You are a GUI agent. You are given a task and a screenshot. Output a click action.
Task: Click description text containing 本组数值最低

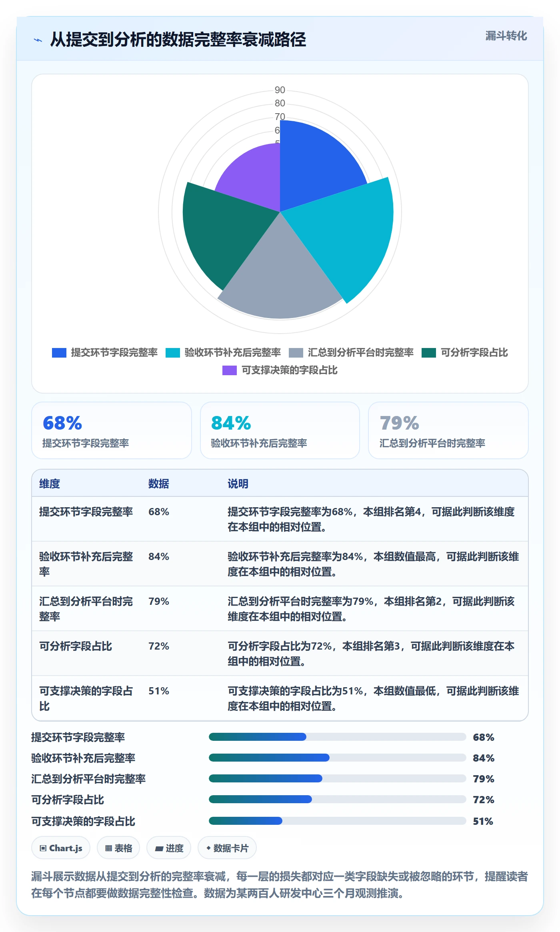pyautogui.click(x=373, y=698)
